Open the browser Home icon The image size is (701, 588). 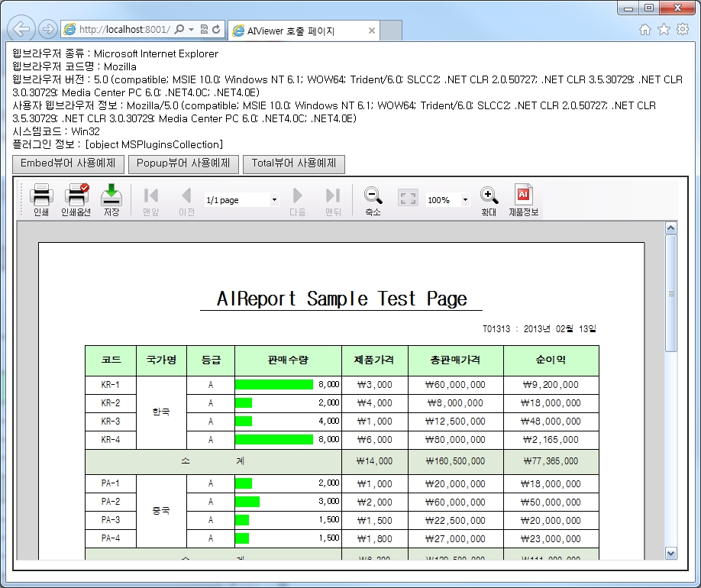(x=645, y=30)
